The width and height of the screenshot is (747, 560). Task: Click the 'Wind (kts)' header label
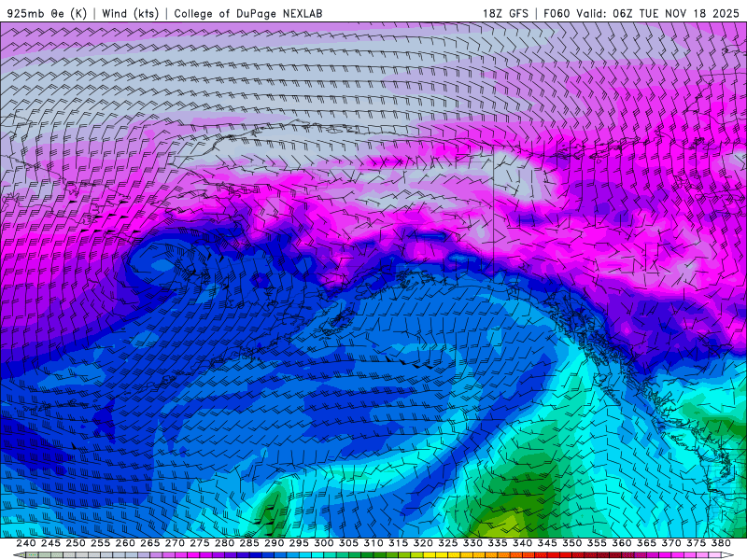point(131,13)
